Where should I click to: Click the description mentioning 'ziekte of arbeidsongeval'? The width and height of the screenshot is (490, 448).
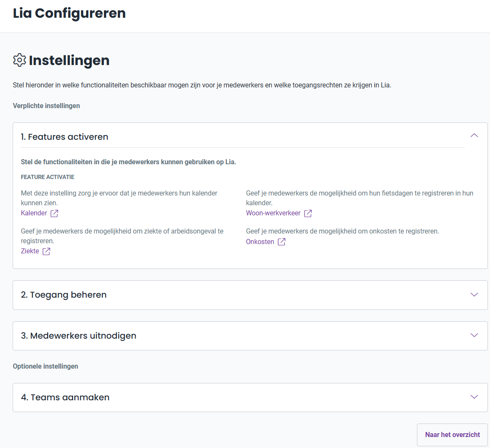pos(122,236)
